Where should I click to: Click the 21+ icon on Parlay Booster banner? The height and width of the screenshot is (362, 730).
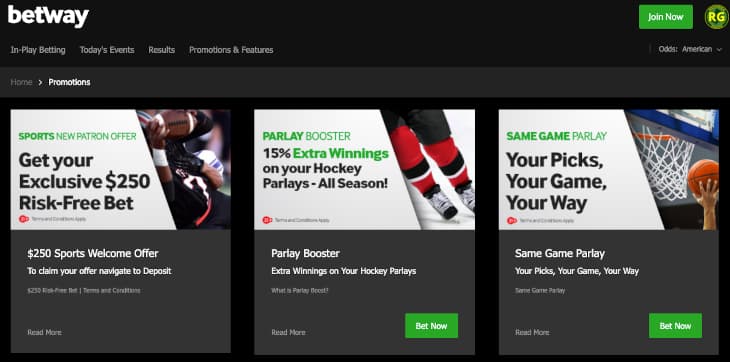coord(267,220)
